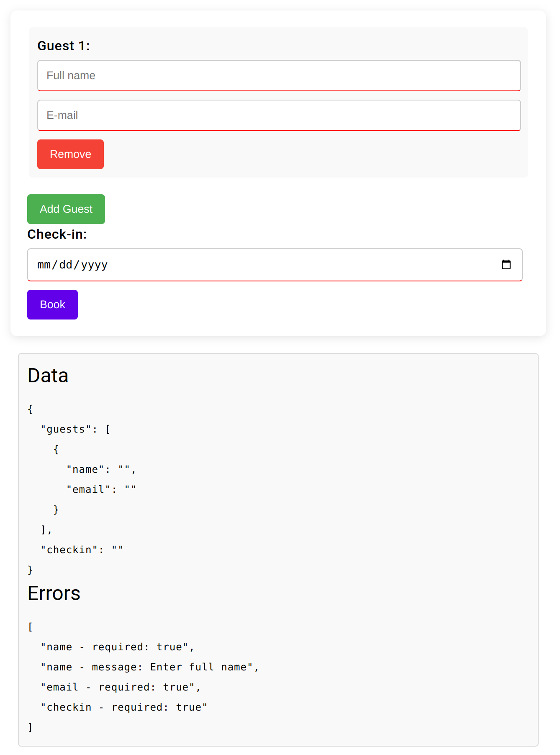This screenshot has height=755, width=560.
Task: Click the "email - required: true" error
Action: 120,687
